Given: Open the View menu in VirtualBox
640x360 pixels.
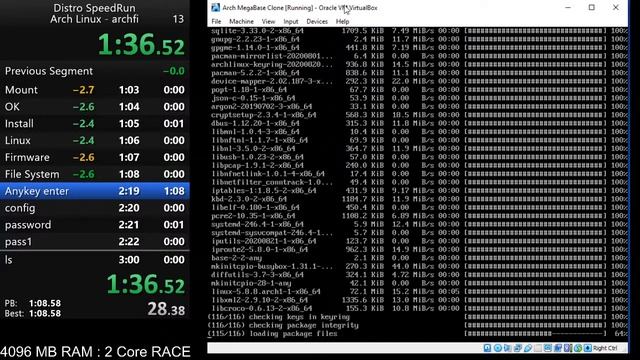Looking at the screenshot, I should point(268,21).
